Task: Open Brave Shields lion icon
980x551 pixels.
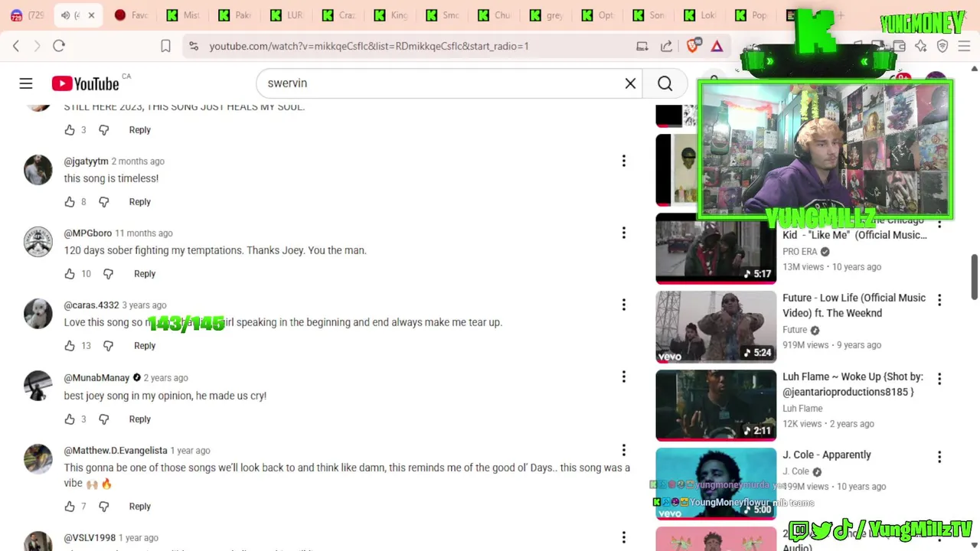Action: point(693,46)
